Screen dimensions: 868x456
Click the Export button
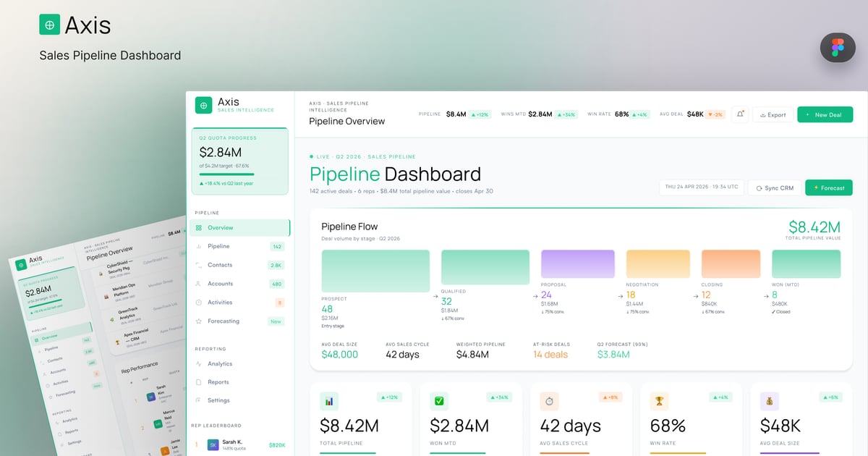[773, 114]
